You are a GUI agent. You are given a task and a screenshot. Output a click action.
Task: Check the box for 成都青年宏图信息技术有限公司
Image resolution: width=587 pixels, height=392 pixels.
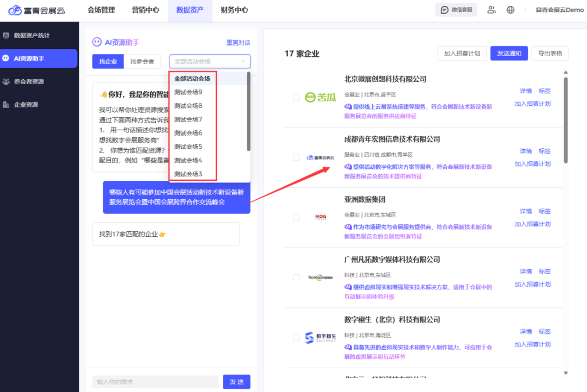(x=297, y=157)
